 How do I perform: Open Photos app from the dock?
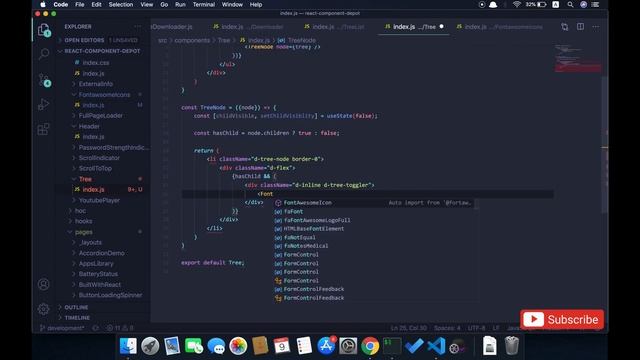coord(238,346)
